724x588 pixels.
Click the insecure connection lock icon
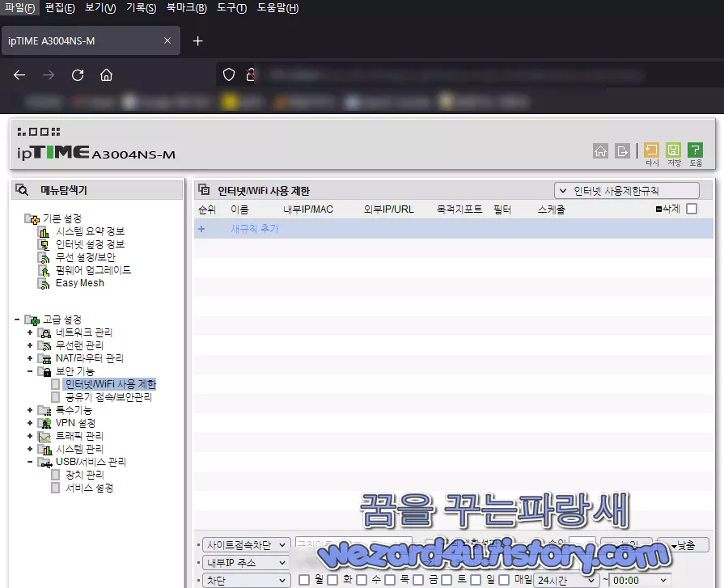pyautogui.click(x=250, y=74)
